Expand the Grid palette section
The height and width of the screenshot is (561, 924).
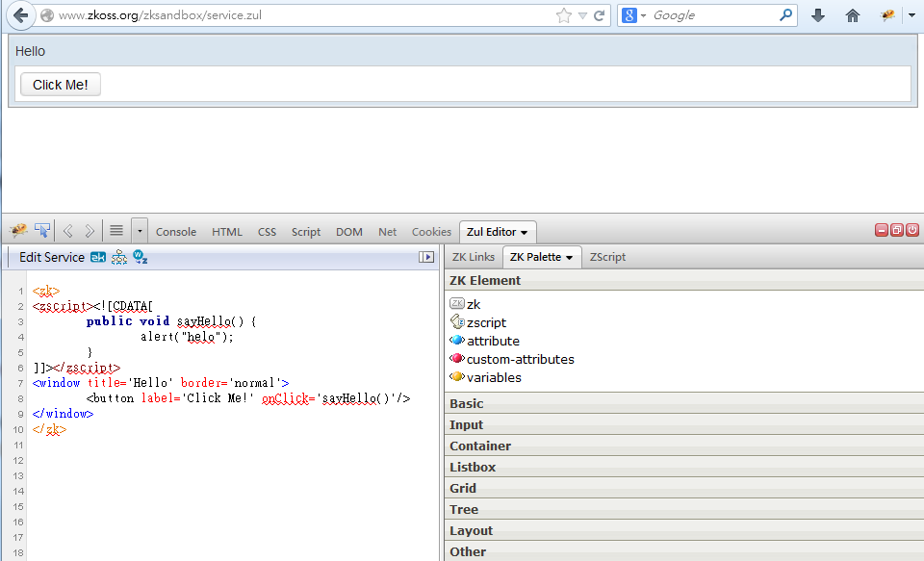click(x=684, y=489)
